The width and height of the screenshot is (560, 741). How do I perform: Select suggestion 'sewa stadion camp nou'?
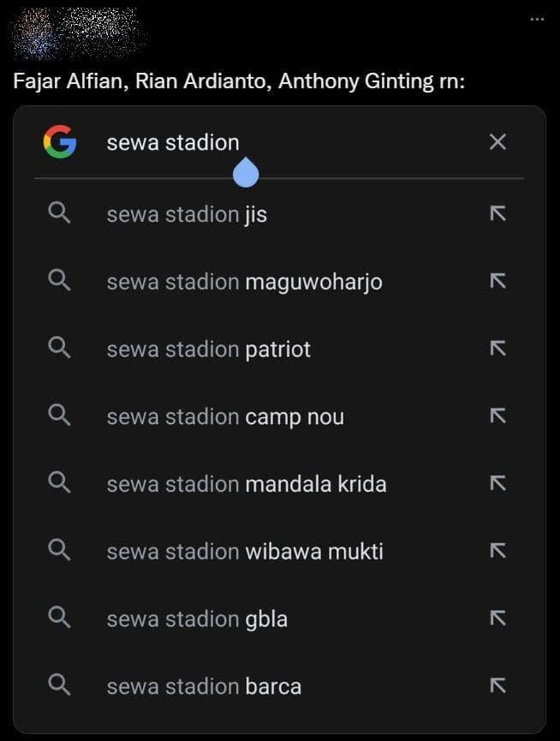click(x=225, y=417)
